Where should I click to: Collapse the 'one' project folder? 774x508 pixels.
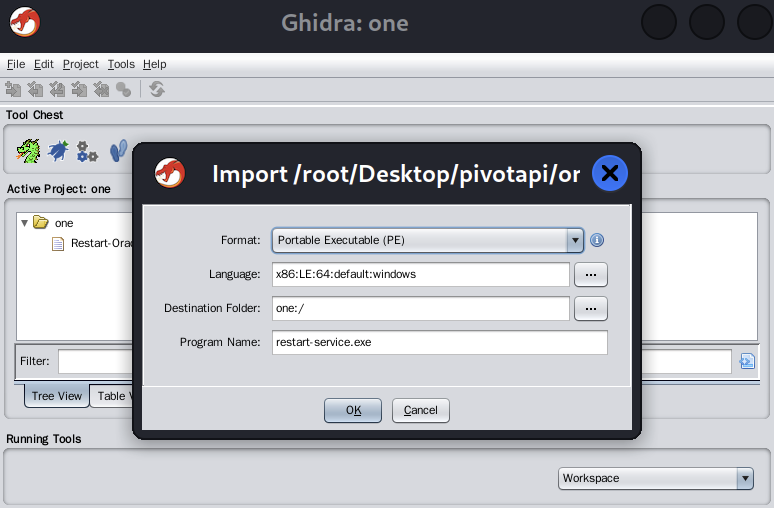coord(25,223)
